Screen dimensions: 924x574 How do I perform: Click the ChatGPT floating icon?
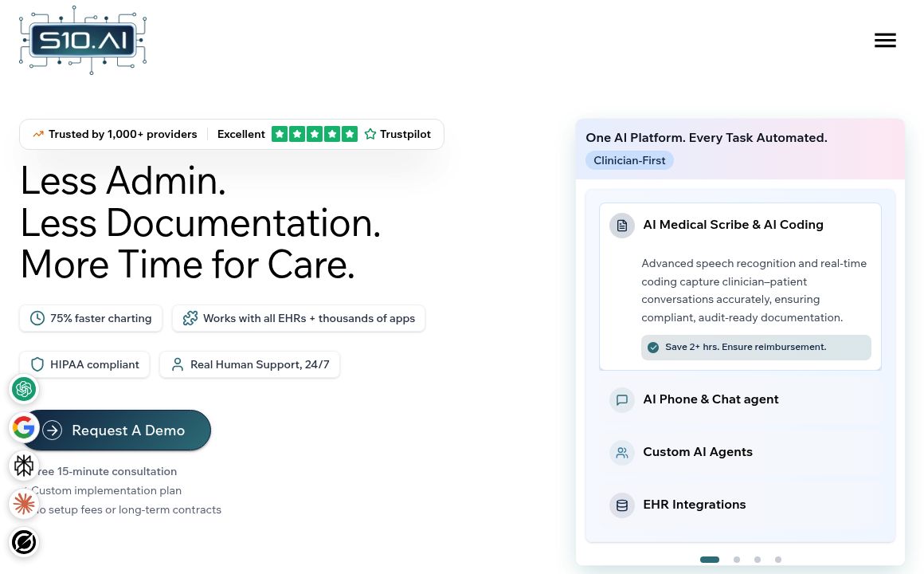pyautogui.click(x=24, y=389)
